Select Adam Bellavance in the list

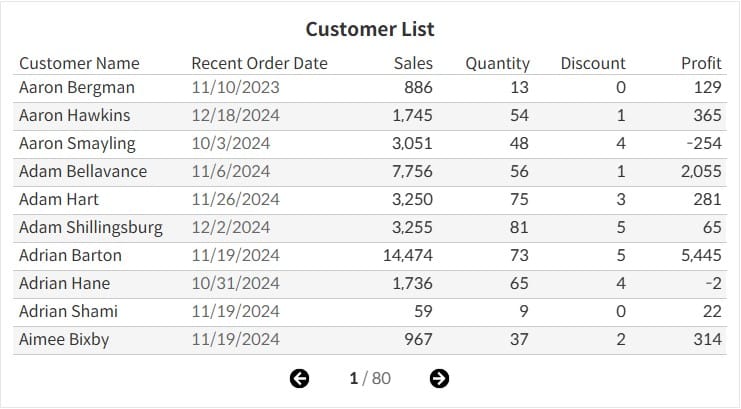pos(83,171)
